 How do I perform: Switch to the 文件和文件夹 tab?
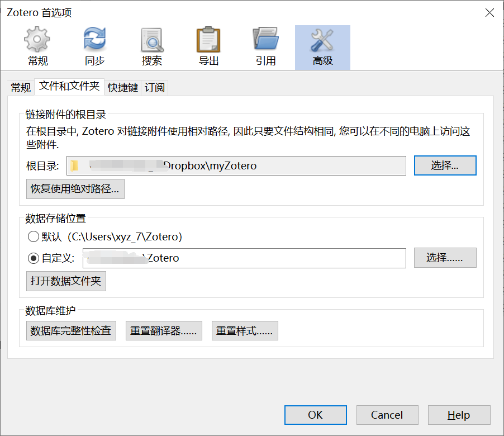[69, 87]
